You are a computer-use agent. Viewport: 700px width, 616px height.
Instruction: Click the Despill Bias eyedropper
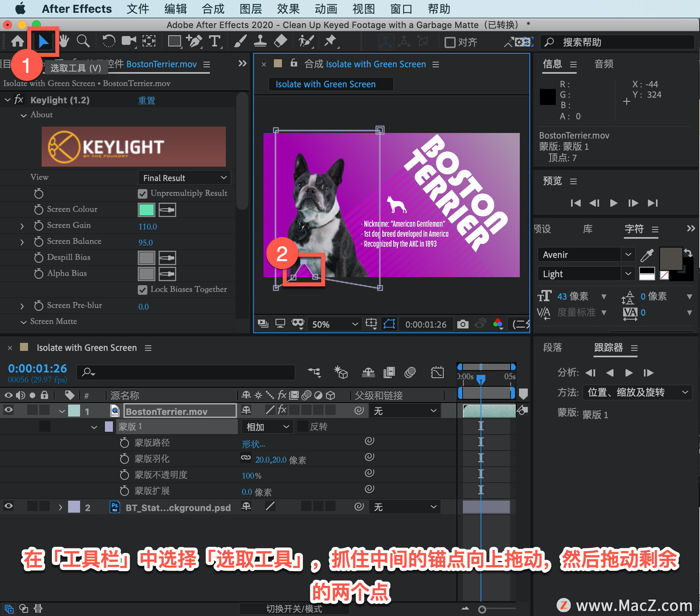coord(167,258)
